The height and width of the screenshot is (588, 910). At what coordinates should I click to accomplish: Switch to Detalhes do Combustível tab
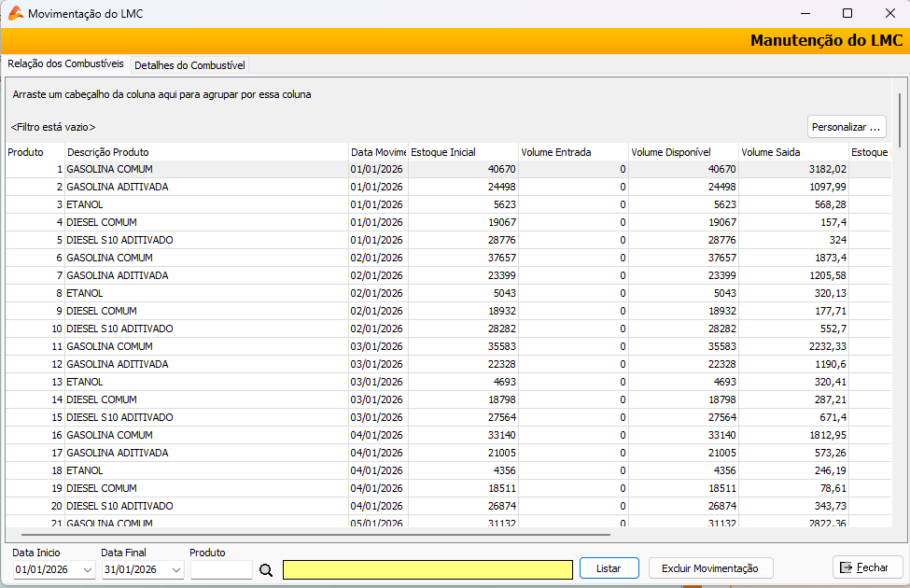pos(189,65)
